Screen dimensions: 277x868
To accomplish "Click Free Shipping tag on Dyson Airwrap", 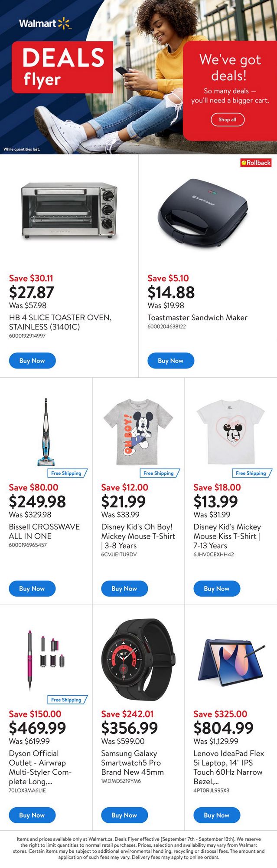I will point(67,700).
